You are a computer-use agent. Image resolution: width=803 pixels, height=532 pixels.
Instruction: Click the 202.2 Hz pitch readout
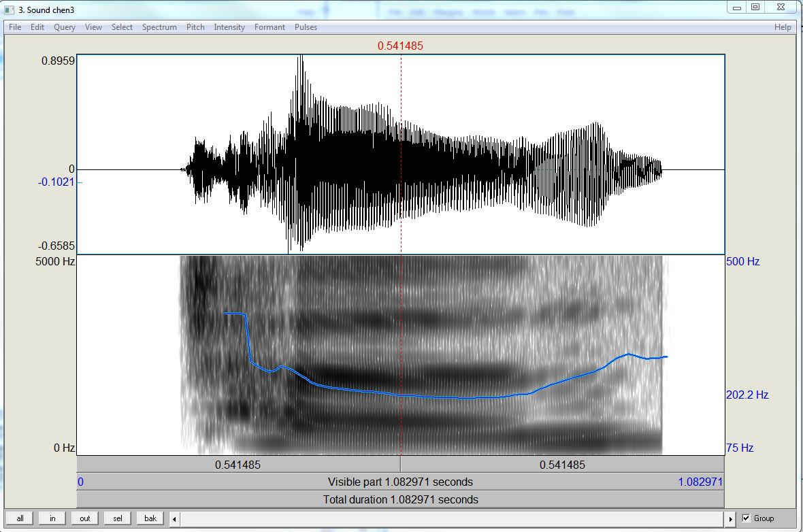click(747, 395)
